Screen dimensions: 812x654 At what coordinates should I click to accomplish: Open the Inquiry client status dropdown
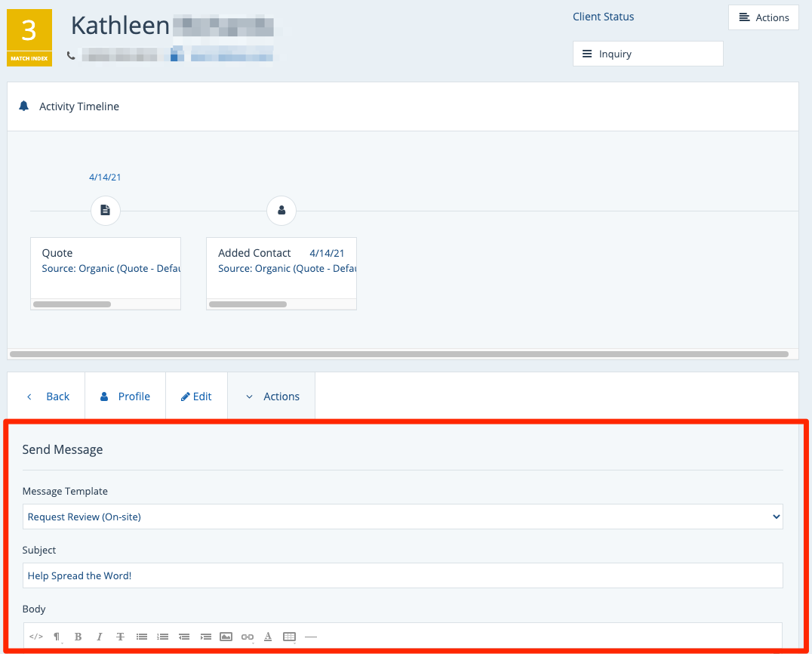[x=647, y=54]
